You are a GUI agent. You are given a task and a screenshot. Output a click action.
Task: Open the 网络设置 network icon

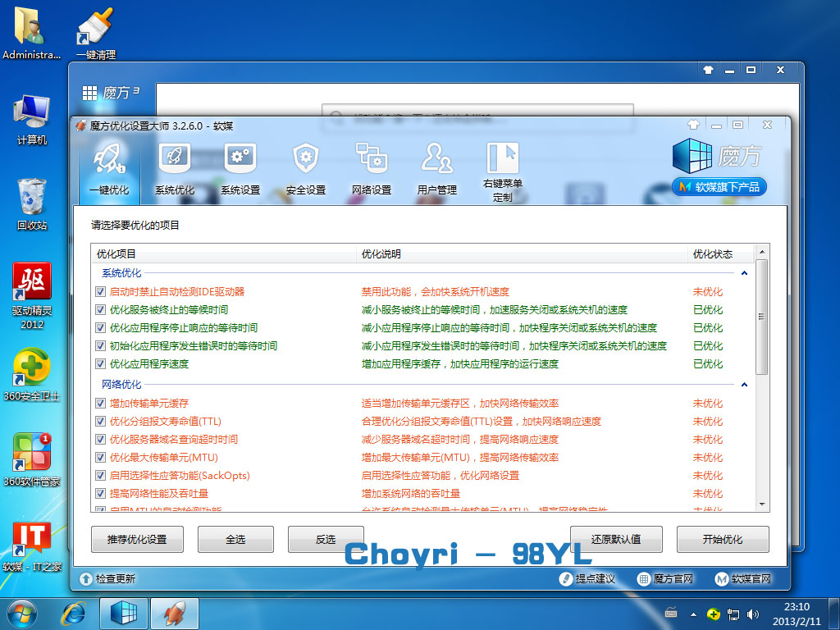371,157
